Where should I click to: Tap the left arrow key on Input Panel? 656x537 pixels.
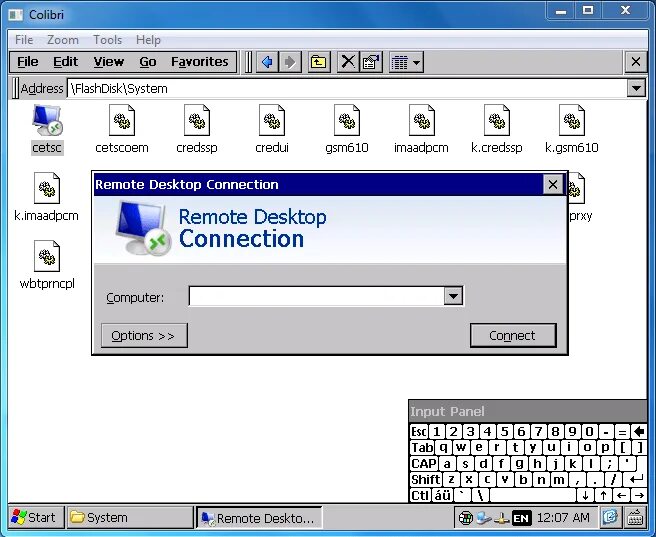(621, 496)
